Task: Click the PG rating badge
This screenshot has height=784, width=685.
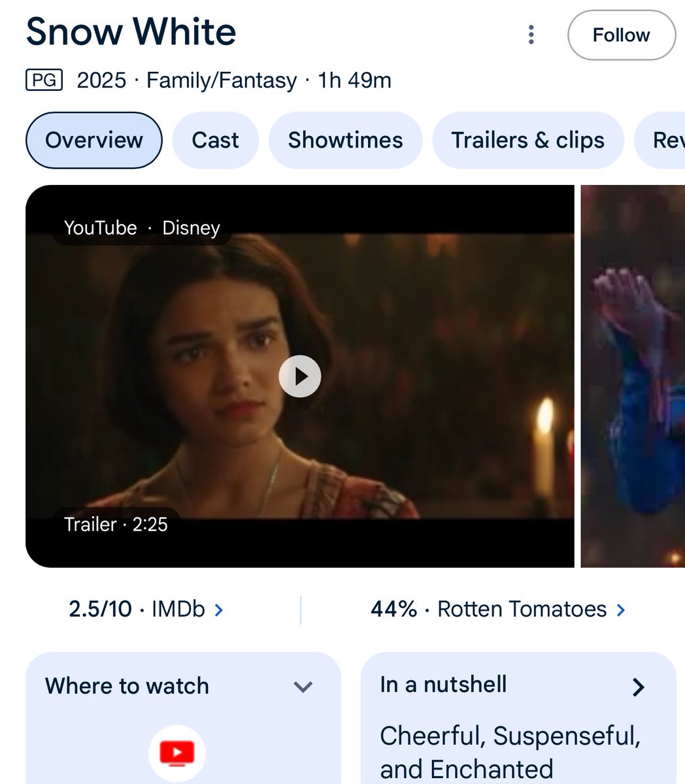Action: pos(42,80)
